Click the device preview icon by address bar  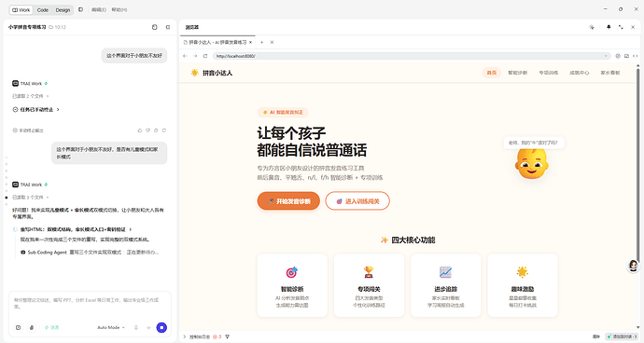626,56
